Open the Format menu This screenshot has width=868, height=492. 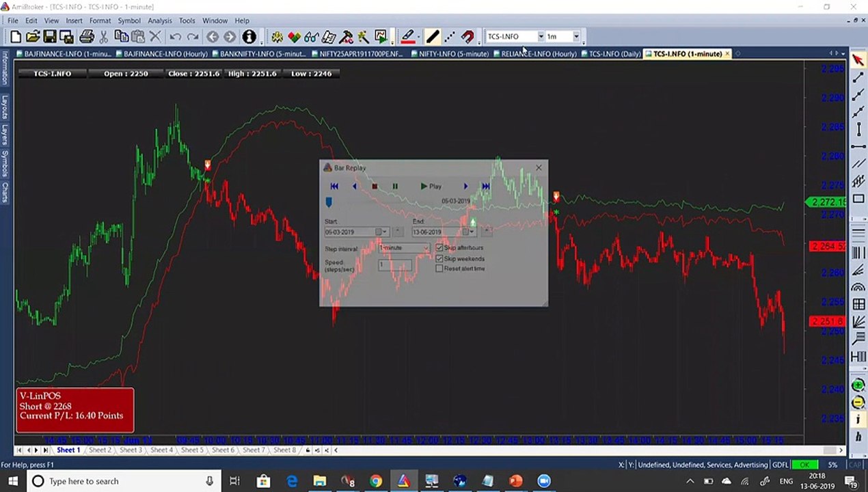click(100, 20)
